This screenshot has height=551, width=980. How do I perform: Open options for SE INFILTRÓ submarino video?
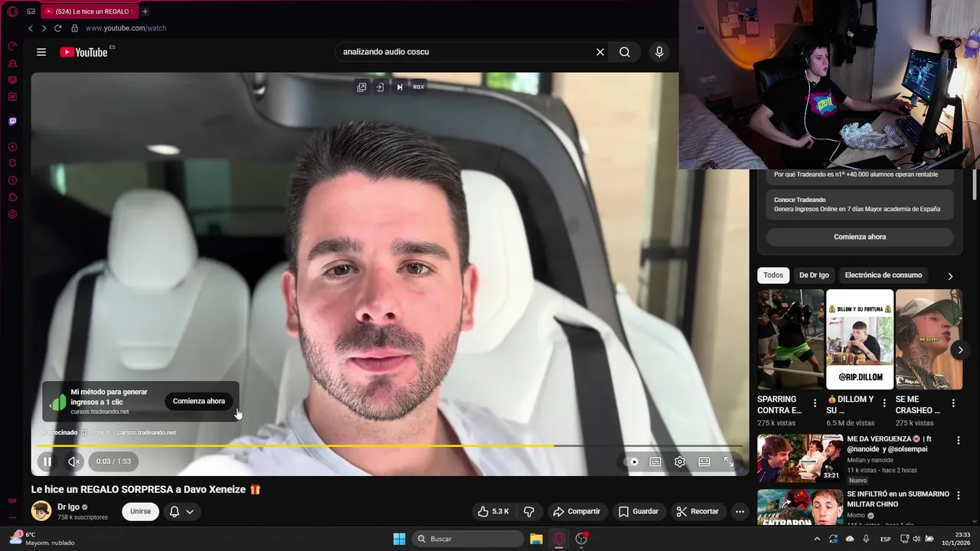[958, 496]
